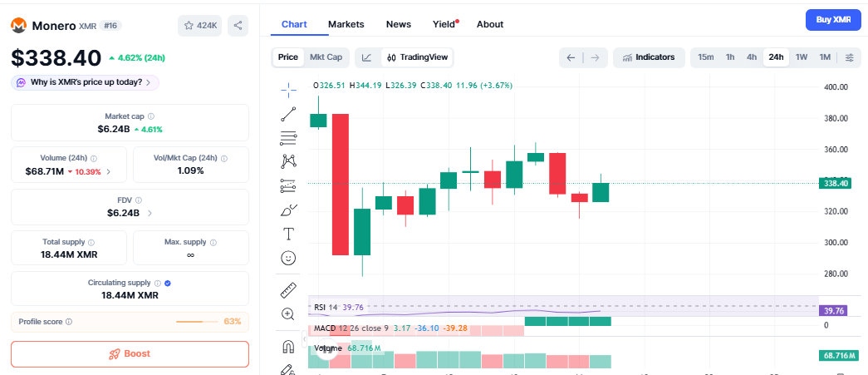Open the emoji icons tool
The width and height of the screenshot is (868, 375).
click(x=288, y=258)
